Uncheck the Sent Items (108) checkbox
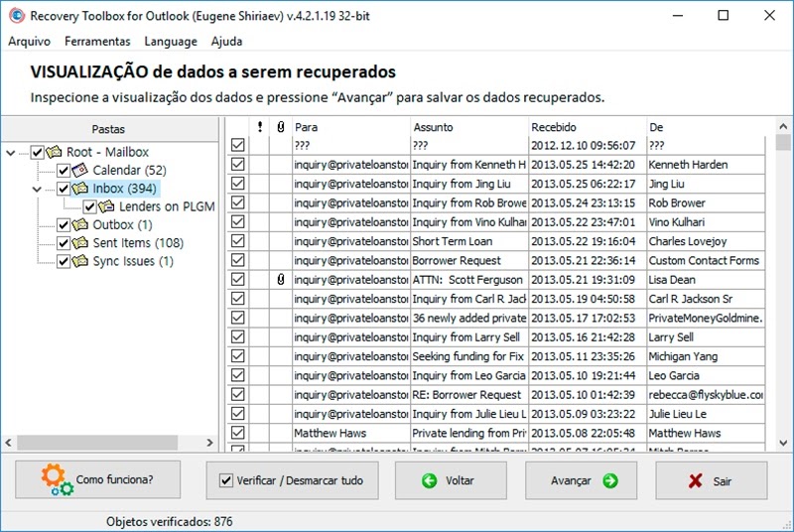The image size is (794, 532). click(x=64, y=243)
